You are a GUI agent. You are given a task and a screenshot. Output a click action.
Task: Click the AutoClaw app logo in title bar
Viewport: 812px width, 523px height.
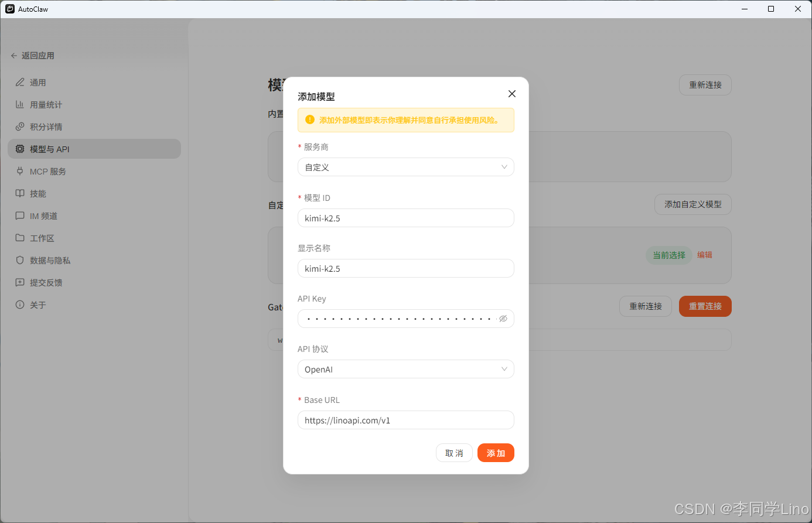pos(10,9)
